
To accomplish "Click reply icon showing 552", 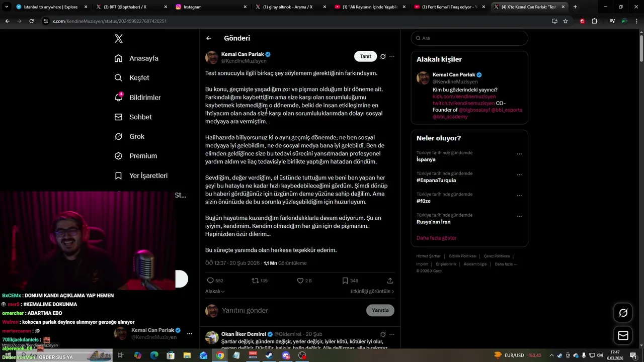I will [215, 281].
